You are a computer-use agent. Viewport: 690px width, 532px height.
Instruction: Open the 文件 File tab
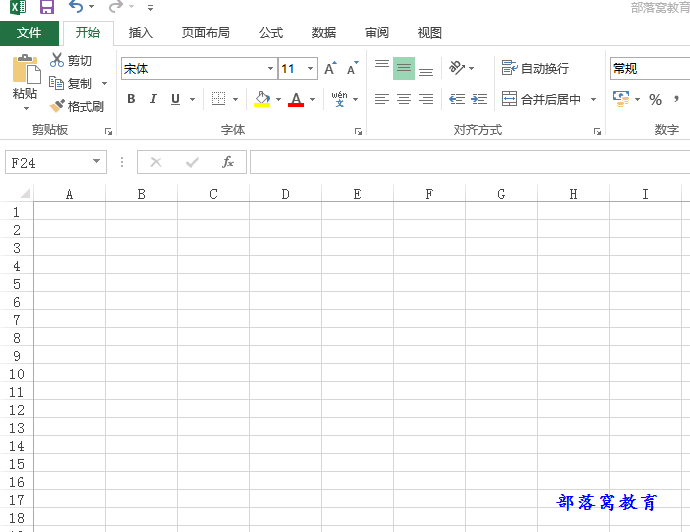29,33
